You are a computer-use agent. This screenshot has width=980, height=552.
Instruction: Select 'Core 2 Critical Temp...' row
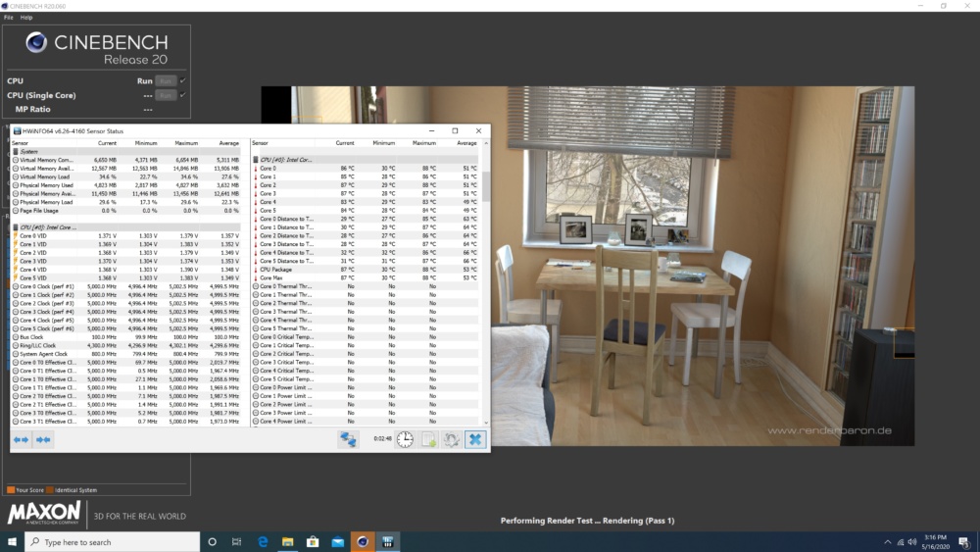(367, 354)
